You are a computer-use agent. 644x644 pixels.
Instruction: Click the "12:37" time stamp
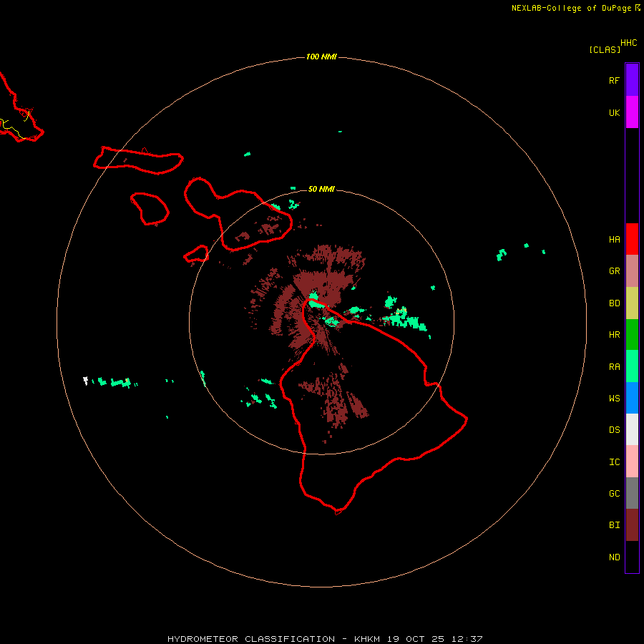[467, 639]
